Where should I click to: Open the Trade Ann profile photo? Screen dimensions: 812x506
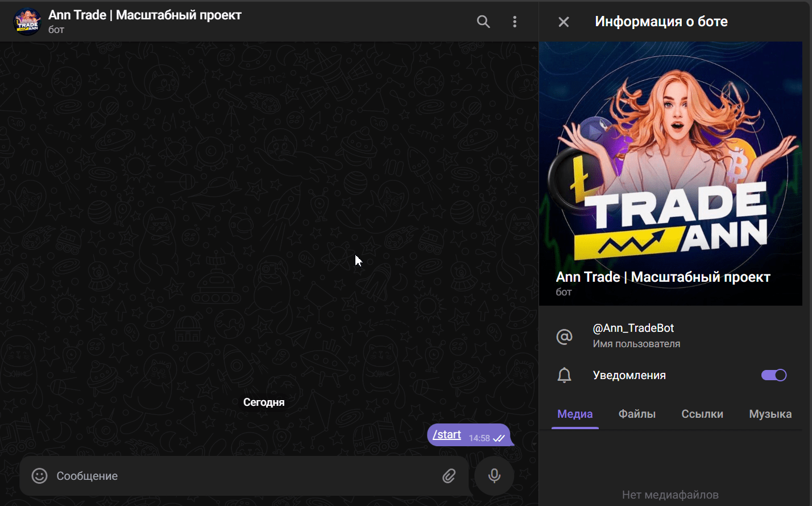tap(670, 174)
